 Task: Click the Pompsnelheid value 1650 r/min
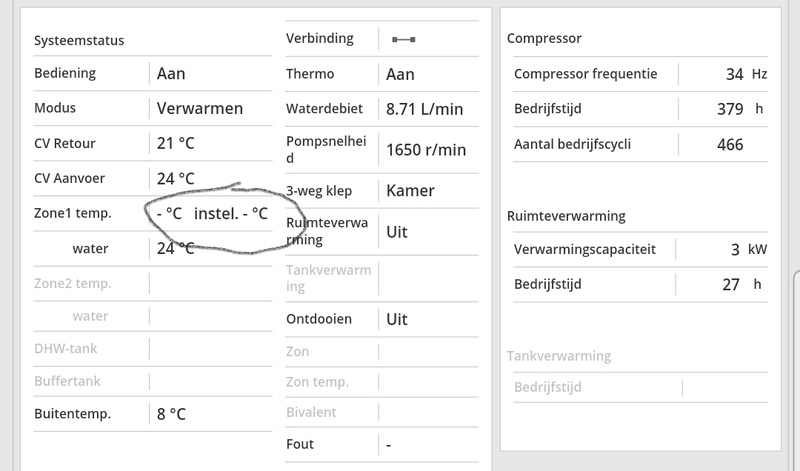click(426, 150)
